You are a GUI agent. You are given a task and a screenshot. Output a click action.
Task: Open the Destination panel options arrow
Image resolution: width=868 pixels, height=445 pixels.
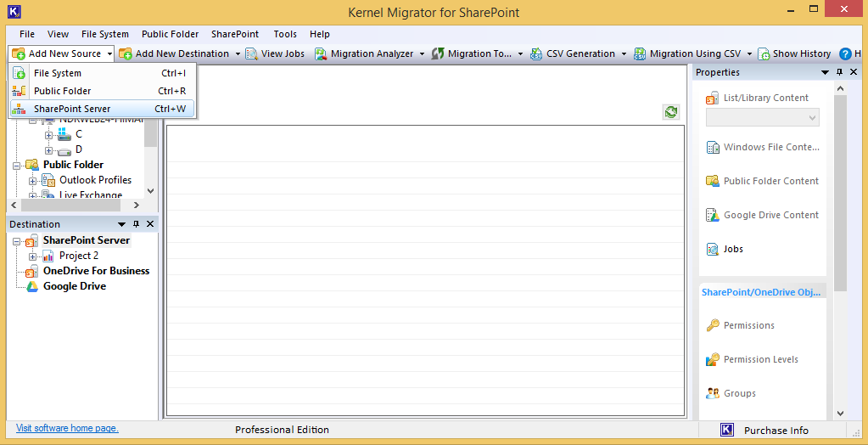122,224
